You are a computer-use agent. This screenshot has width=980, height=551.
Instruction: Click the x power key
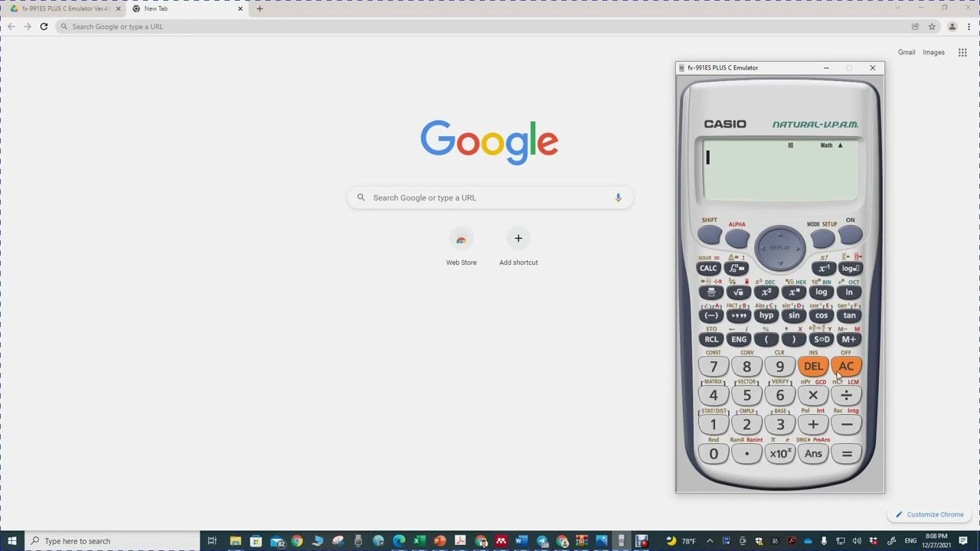(x=794, y=292)
